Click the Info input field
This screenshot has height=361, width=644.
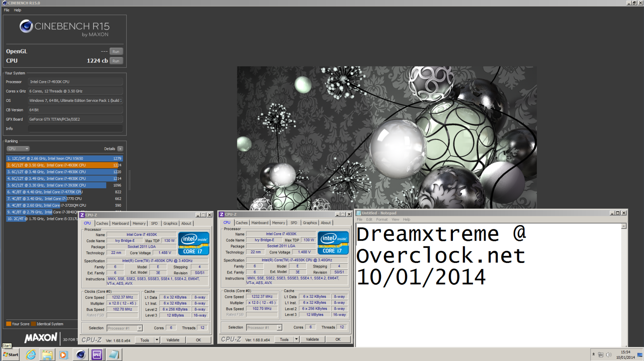76,129
